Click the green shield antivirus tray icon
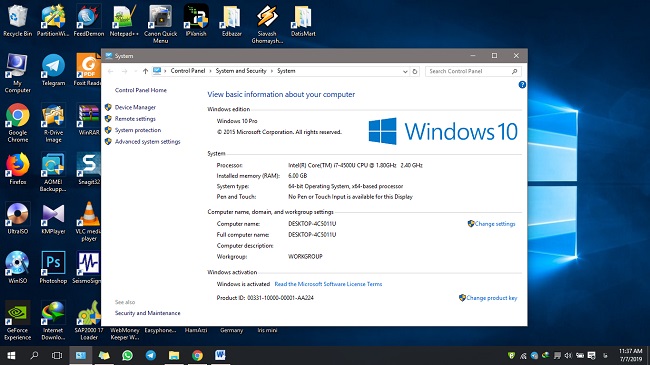The width and height of the screenshot is (650, 365). click(x=511, y=355)
